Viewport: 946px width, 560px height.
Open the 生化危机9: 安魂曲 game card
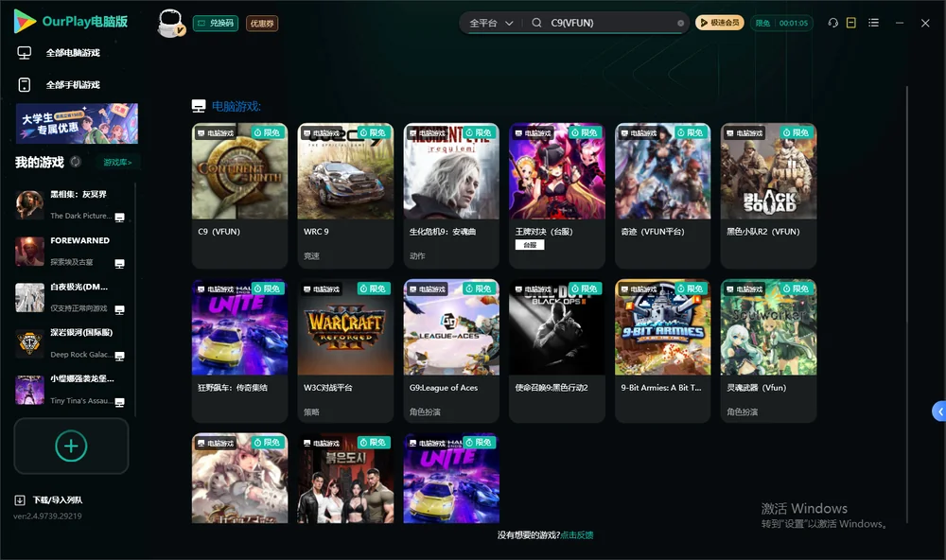451,196
